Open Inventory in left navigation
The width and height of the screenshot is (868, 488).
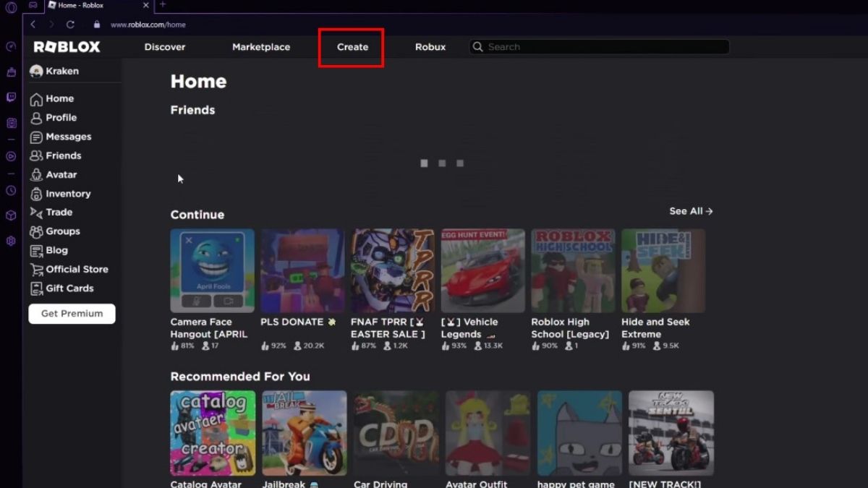tap(60, 194)
